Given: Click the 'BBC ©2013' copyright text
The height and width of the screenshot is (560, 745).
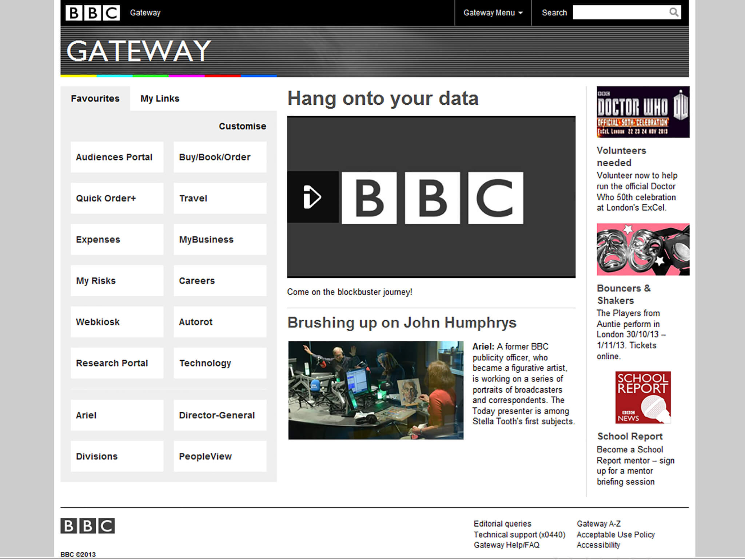Looking at the screenshot, I should click(78, 555).
